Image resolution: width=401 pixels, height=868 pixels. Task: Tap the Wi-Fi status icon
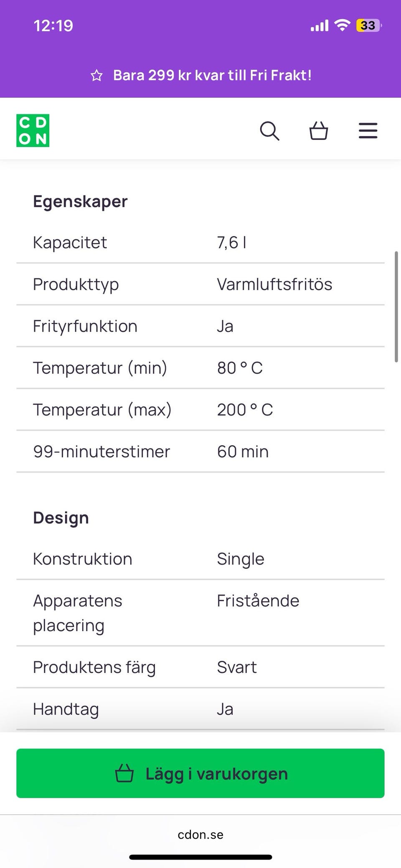pos(342,25)
